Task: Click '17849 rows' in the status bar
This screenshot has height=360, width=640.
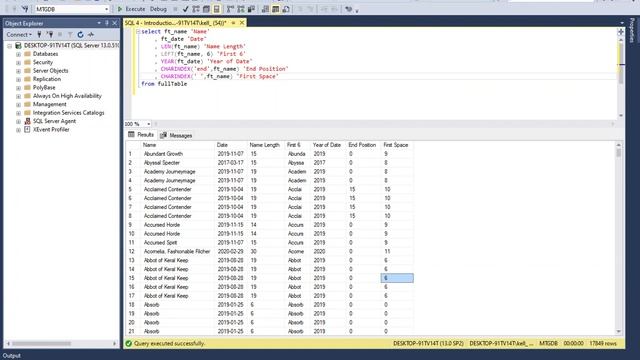Action: pyautogui.click(x=603, y=344)
